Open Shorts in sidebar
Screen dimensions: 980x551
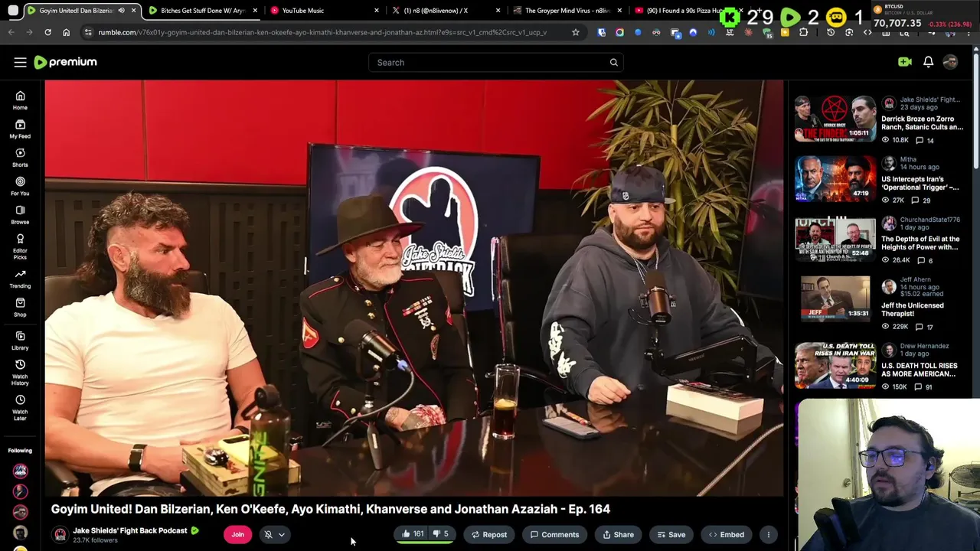pos(20,158)
